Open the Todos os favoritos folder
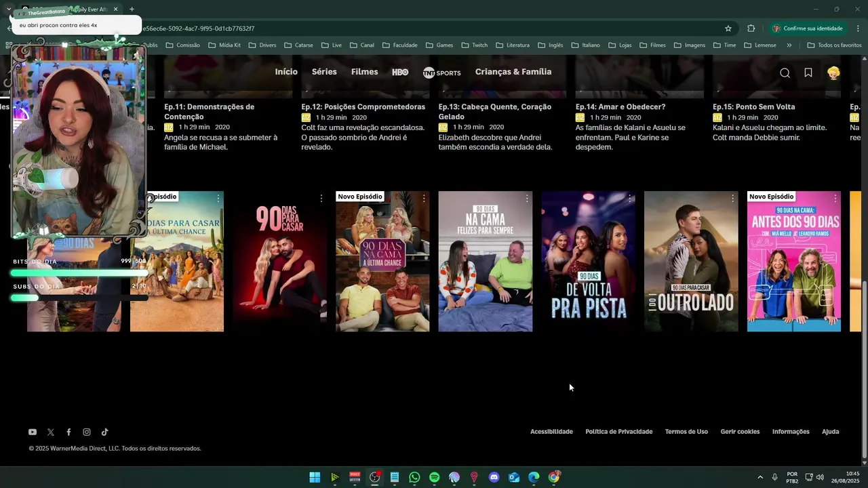This screenshot has width=868, height=488. click(834, 45)
